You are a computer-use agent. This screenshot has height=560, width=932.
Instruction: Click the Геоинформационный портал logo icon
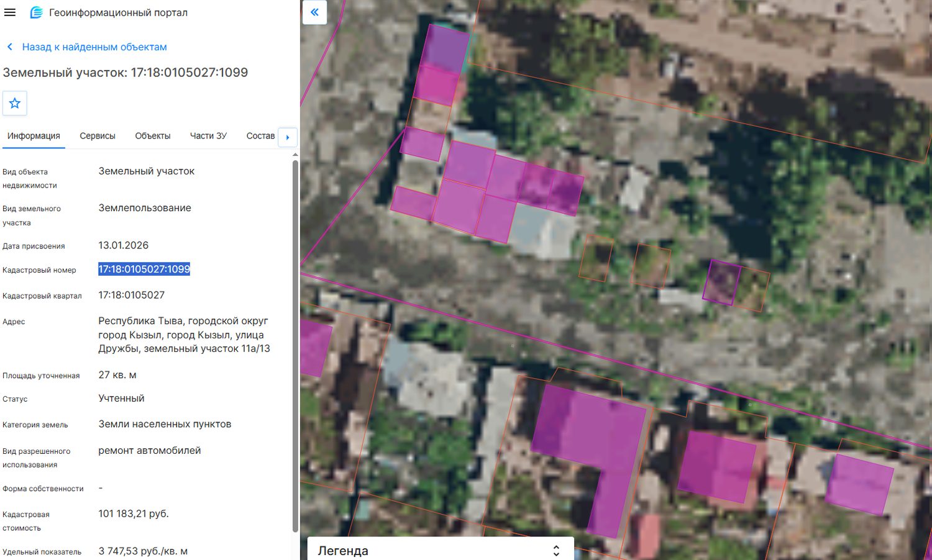[36, 12]
